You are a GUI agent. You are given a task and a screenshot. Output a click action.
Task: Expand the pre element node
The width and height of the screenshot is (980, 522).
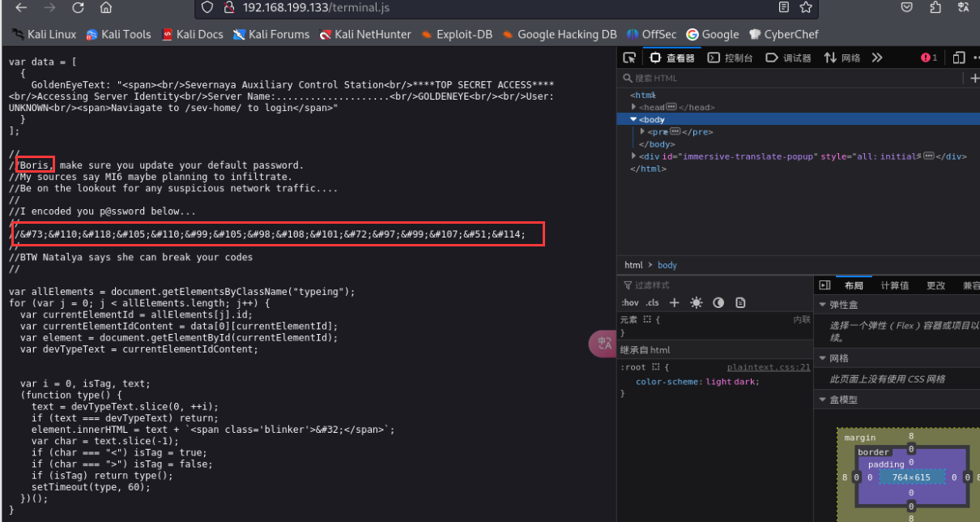coord(643,131)
